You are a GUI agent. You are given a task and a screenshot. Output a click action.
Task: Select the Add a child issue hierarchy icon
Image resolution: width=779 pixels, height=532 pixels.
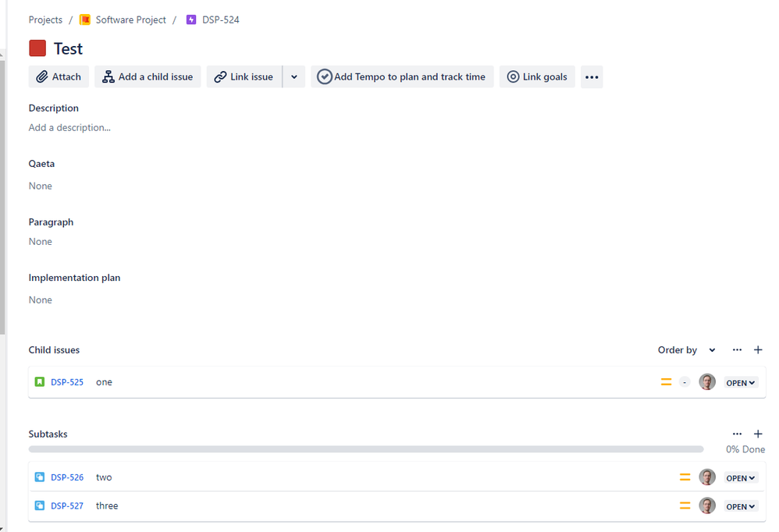point(107,76)
